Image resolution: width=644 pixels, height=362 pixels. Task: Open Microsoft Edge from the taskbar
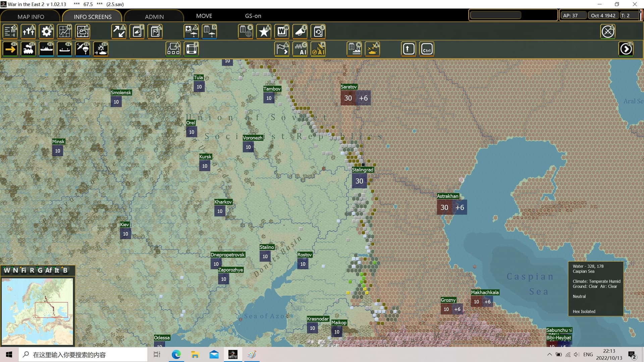tap(176, 355)
